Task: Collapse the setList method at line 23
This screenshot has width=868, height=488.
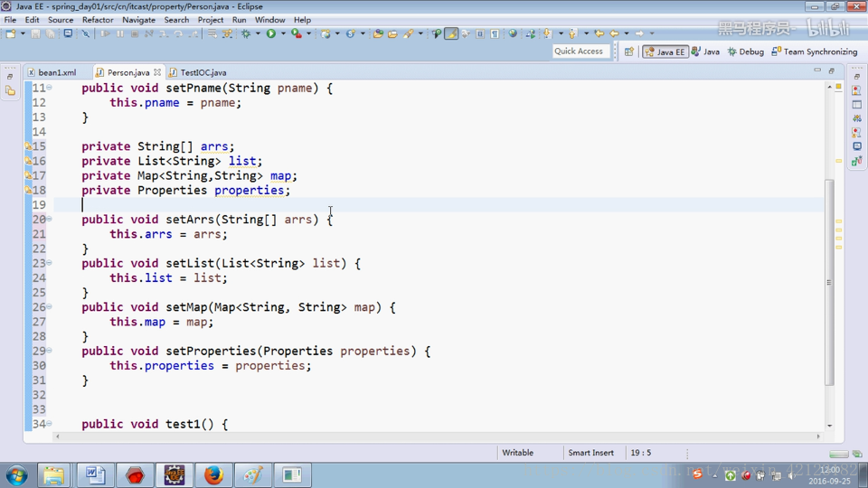Action: click(49, 263)
